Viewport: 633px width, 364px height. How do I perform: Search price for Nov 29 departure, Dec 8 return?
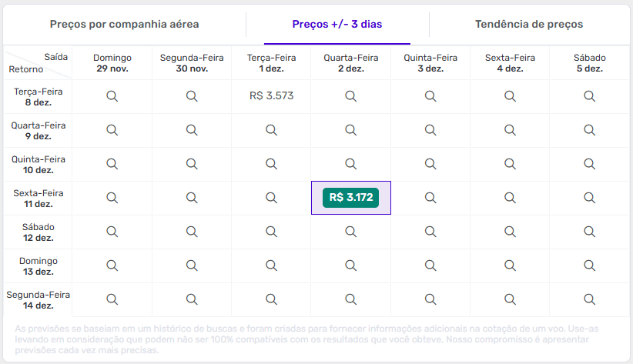coord(112,96)
